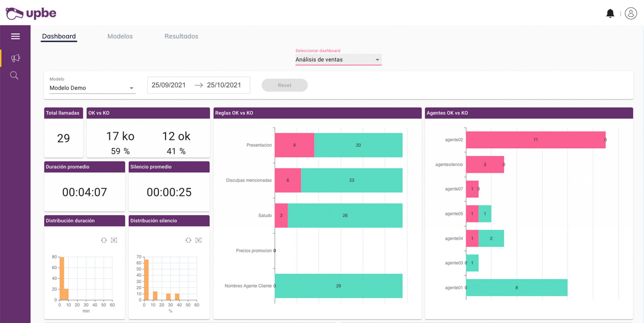
Task: Click the agente04 KO pink bar
Action: tap(472, 238)
